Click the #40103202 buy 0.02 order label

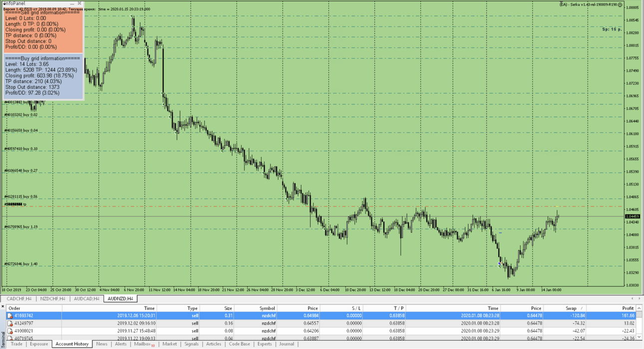21,115
